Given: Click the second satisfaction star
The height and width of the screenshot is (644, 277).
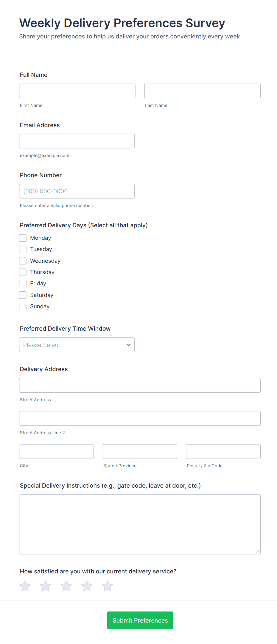Looking at the screenshot, I should click(x=46, y=586).
